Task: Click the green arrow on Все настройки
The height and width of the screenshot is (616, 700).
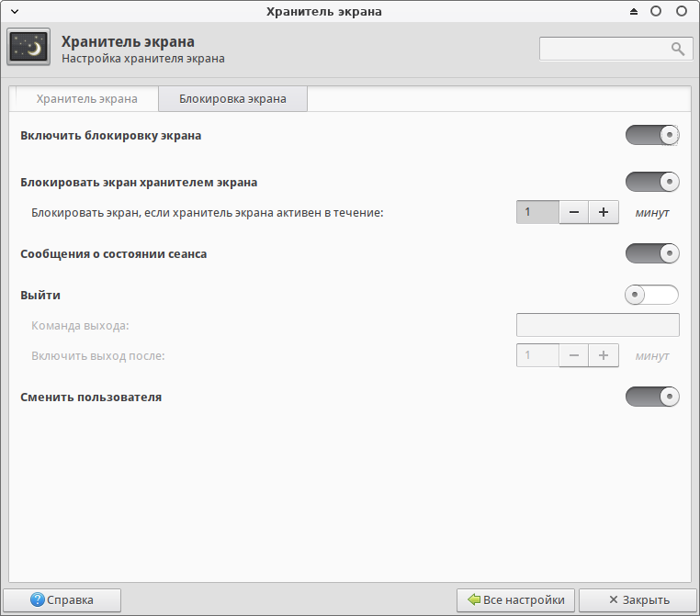Action: [474, 599]
